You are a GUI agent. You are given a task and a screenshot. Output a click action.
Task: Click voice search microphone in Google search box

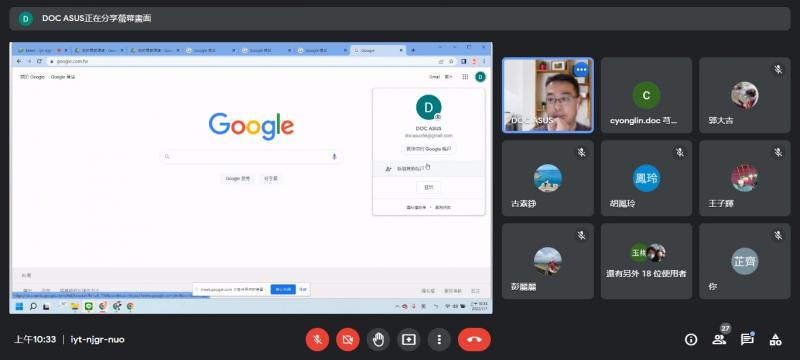[x=334, y=157]
